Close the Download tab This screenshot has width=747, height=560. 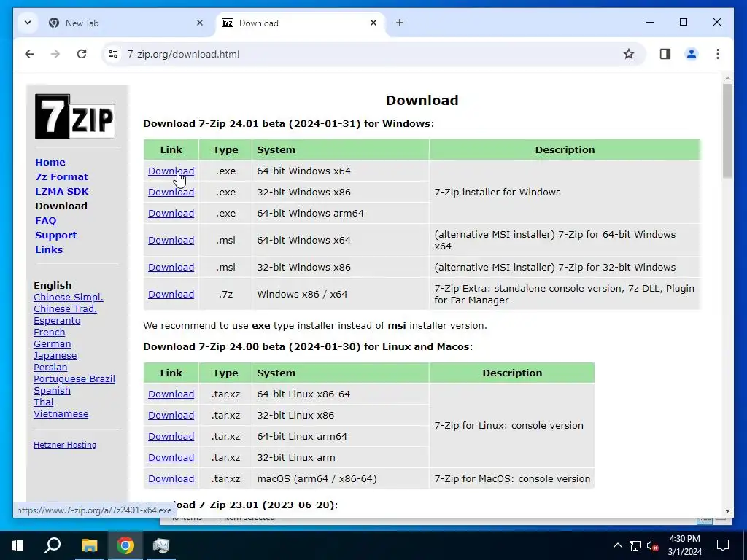pyautogui.click(x=373, y=23)
